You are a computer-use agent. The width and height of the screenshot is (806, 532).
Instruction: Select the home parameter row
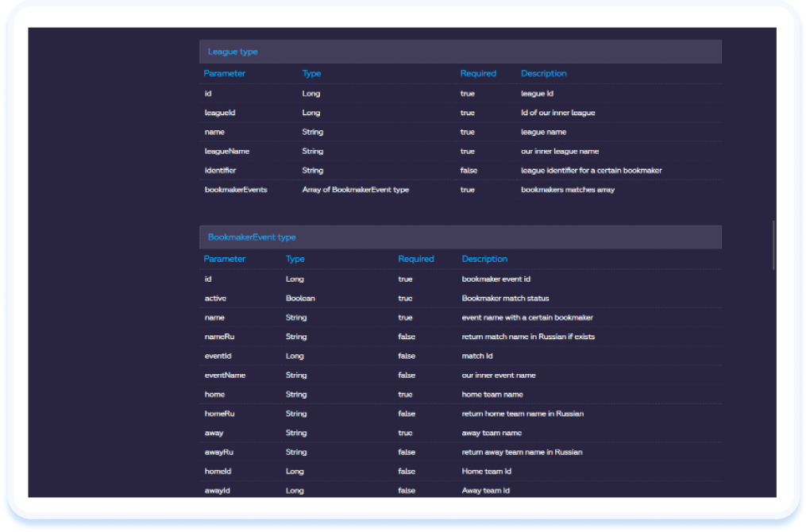[x=213, y=394]
